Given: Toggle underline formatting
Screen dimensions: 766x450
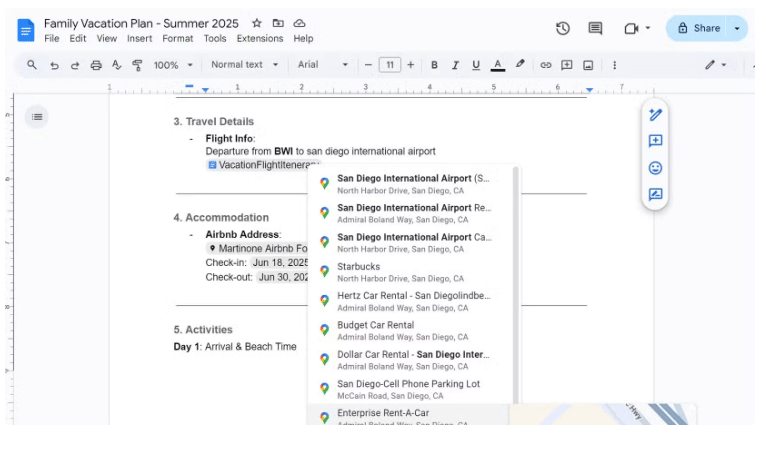Looking at the screenshot, I should 476,65.
